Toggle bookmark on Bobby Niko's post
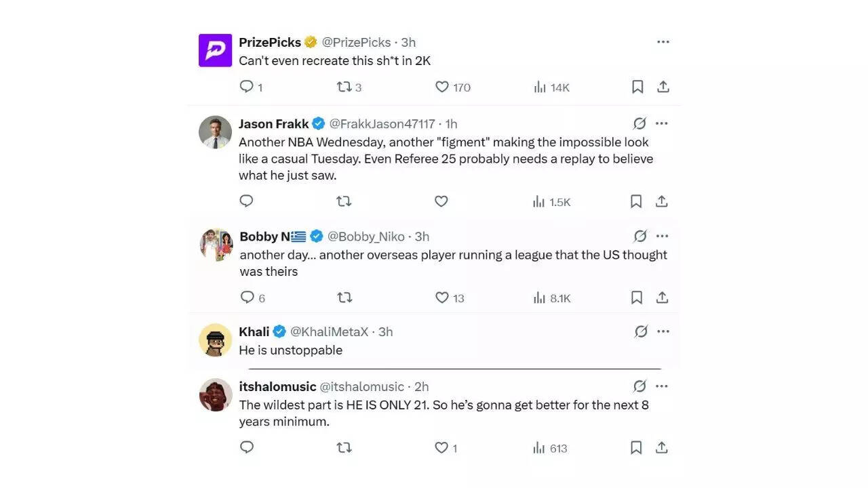Viewport: 868px width, 488px height. tap(636, 298)
